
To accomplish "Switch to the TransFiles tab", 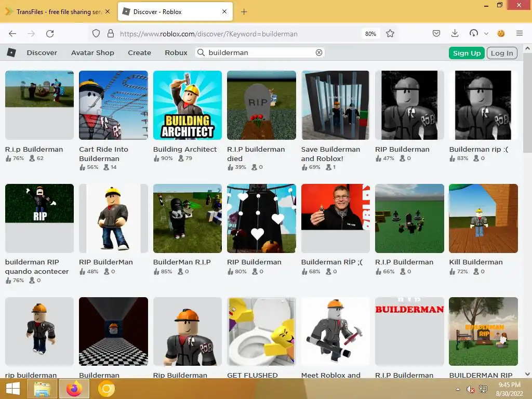I will [x=59, y=11].
